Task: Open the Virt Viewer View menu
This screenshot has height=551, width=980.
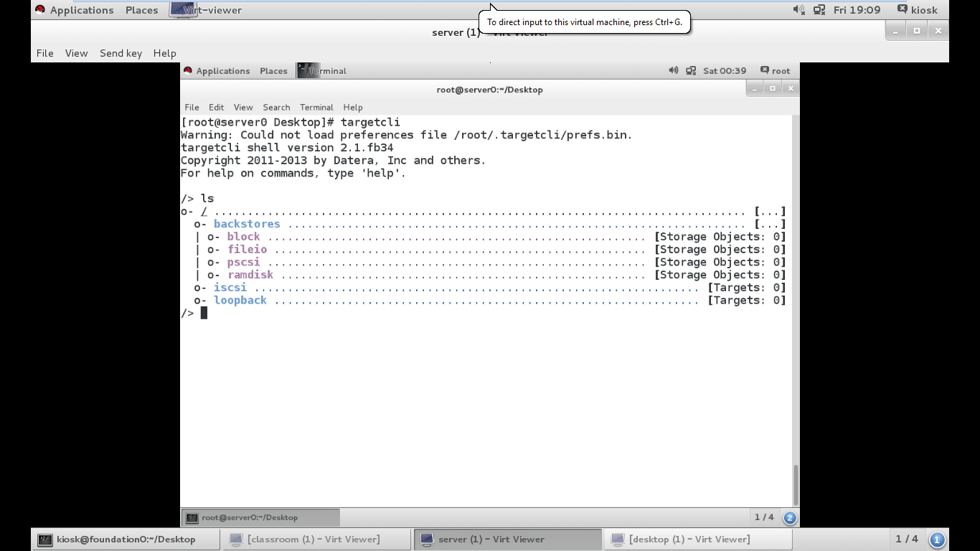Action: point(76,53)
